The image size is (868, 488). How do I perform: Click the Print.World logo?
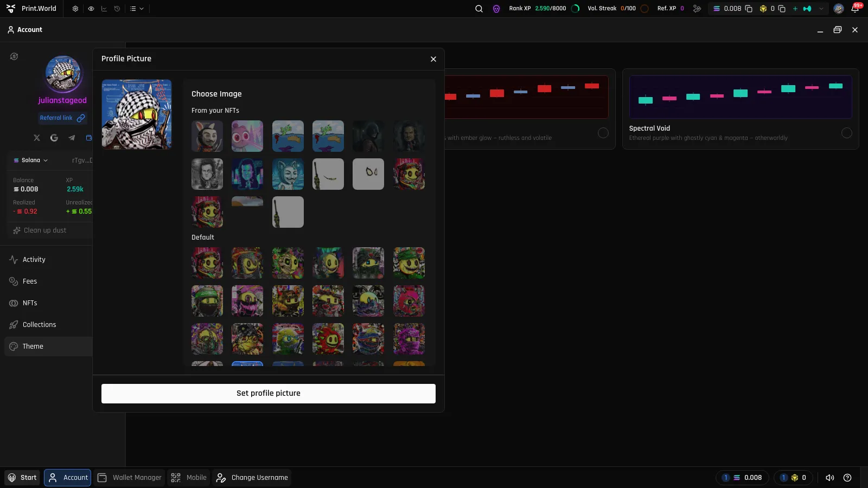point(11,9)
